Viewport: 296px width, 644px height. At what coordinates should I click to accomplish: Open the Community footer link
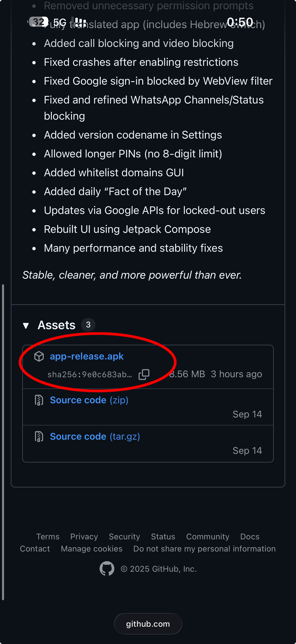208,536
